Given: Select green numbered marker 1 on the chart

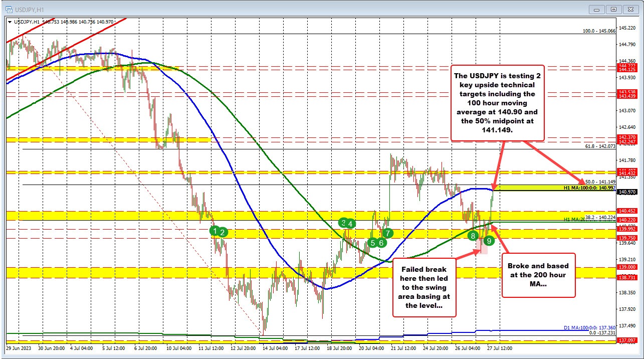Looking at the screenshot, I should coord(215,231).
